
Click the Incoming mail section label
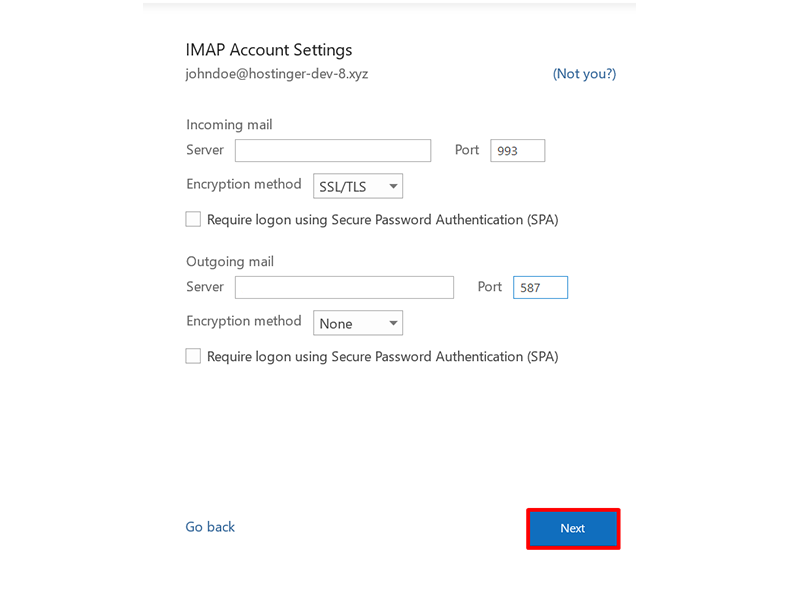click(229, 125)
